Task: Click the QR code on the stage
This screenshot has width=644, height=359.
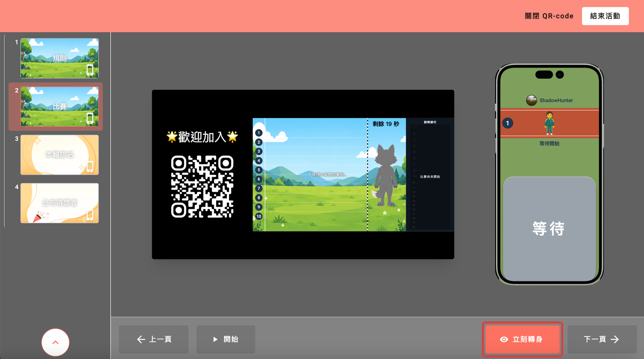Action: [x=202, y=187]
